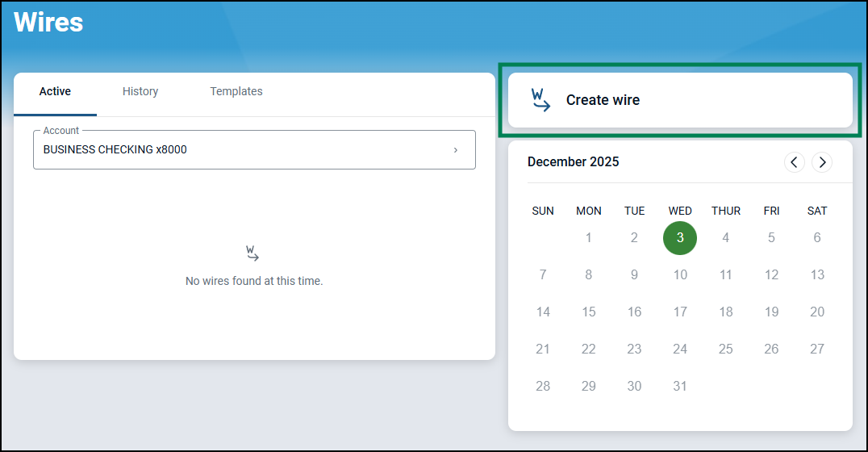Open the History tab

(x=140, y=92)
